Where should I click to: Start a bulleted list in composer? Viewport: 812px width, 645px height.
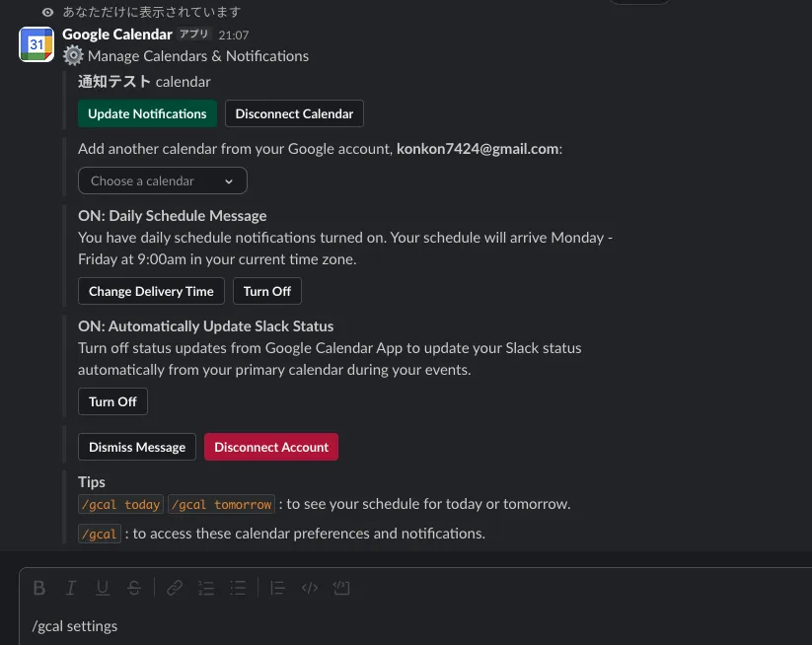(238, 588)
